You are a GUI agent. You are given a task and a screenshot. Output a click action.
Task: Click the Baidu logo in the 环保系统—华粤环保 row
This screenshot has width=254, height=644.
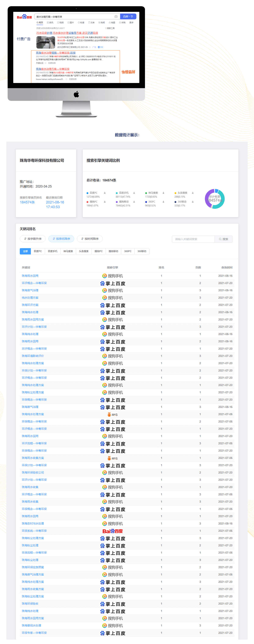112,531
